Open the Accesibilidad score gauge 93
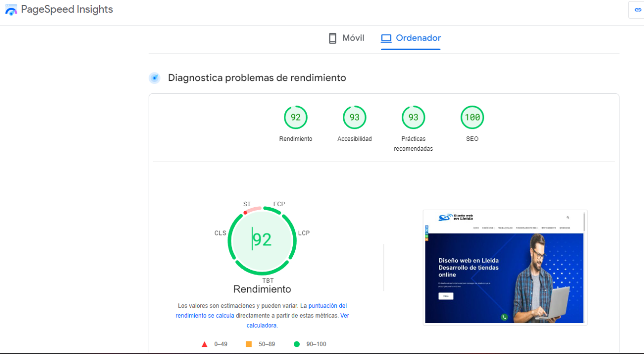The image size is (644, 354). pyautogui.click(x=355, y=118)
